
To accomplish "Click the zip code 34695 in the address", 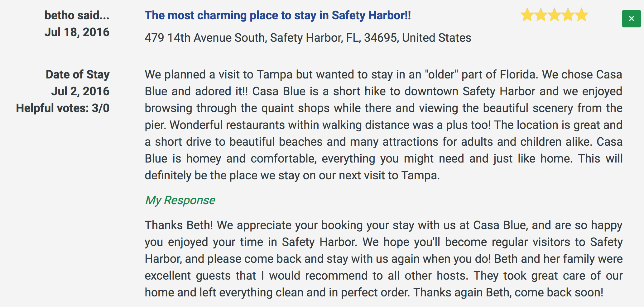I will coord(381,38).
